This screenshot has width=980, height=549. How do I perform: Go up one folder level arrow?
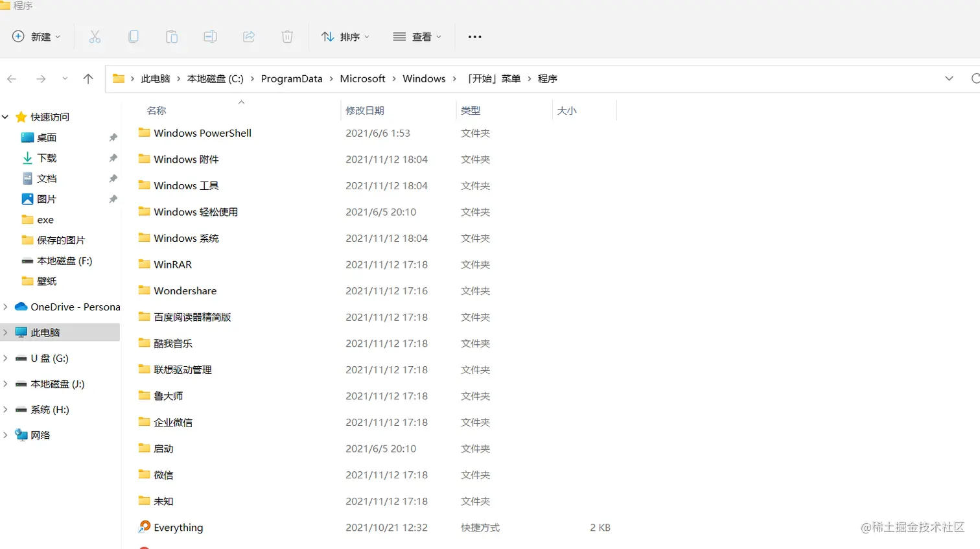pos(88,78)
